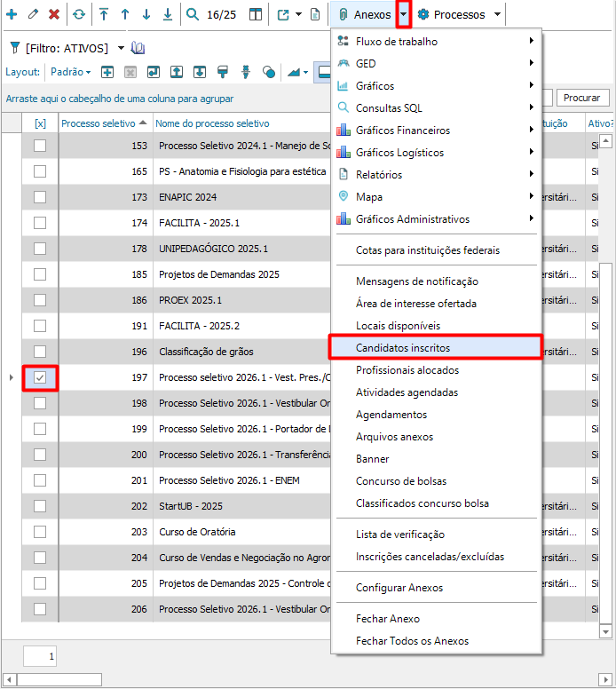Click the blue plus icon to add a record

point(12,15)
